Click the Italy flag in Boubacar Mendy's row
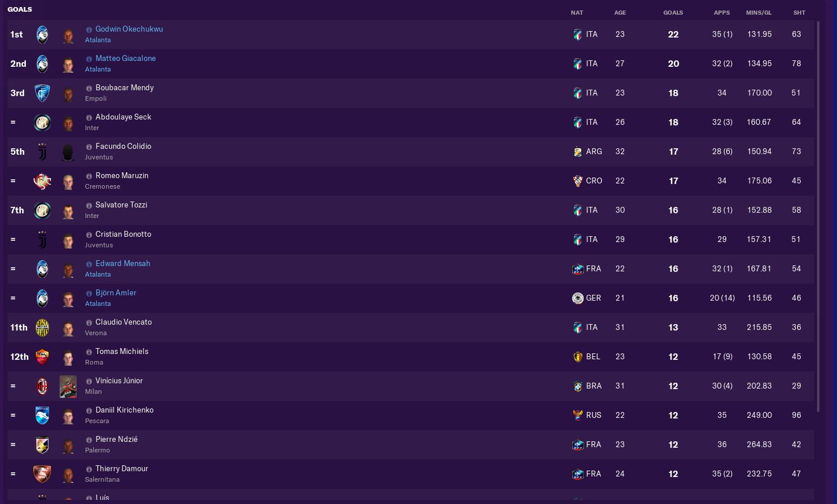The width and height of the screenshot is (837, 504). (x=577, y=93)
